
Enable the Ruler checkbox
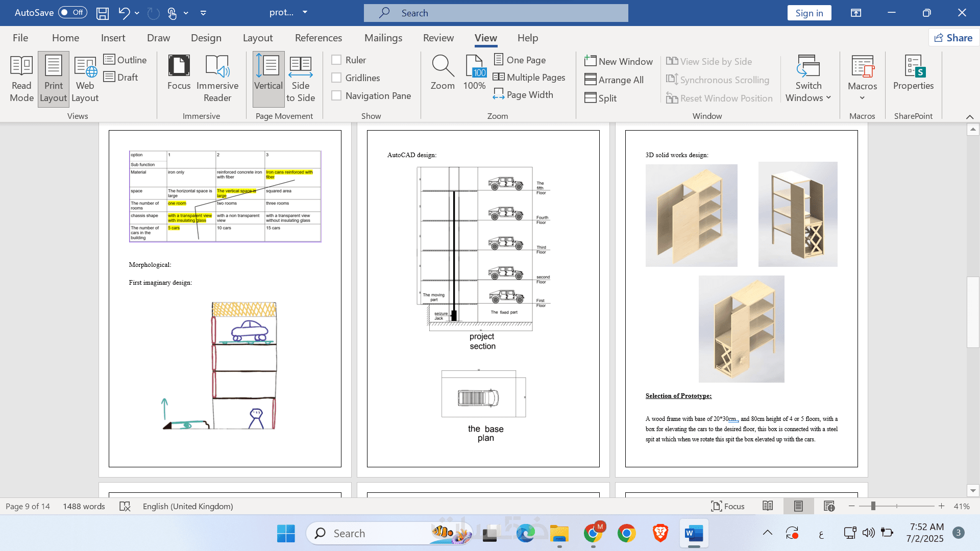(x=336, y=60)
